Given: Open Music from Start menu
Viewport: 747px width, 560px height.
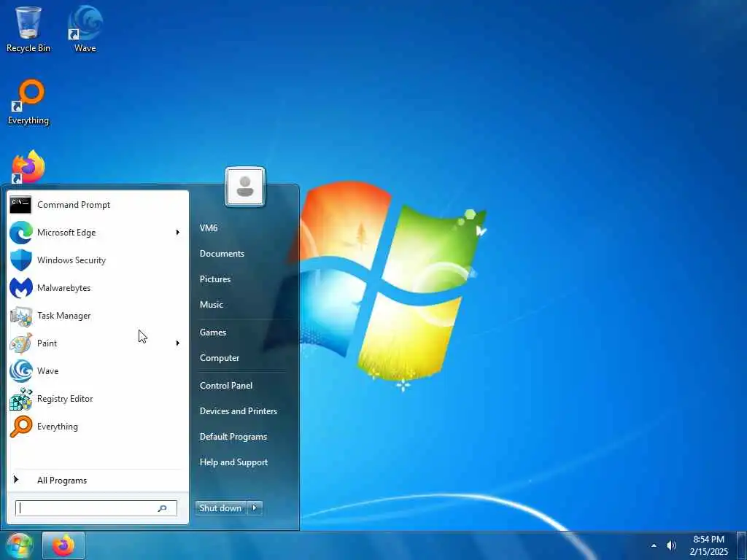Looking at the screenshot, I should (212, 305).
